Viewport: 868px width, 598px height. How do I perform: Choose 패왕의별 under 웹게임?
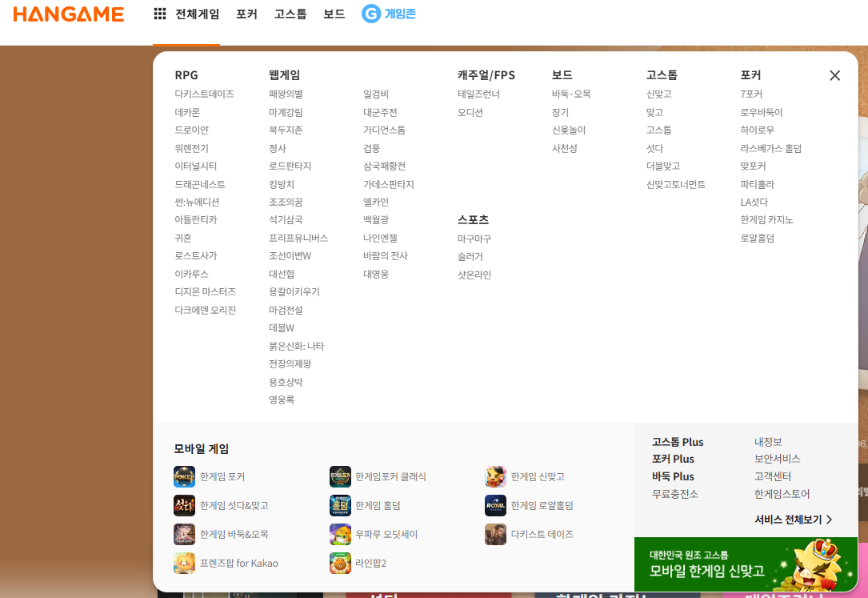pos(286,94)
